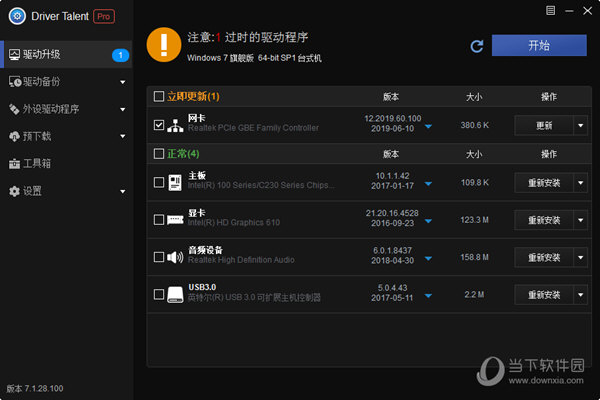Close the Driver Talent window
The width and height of the screenshot is (600, 400).
point(587,11)
